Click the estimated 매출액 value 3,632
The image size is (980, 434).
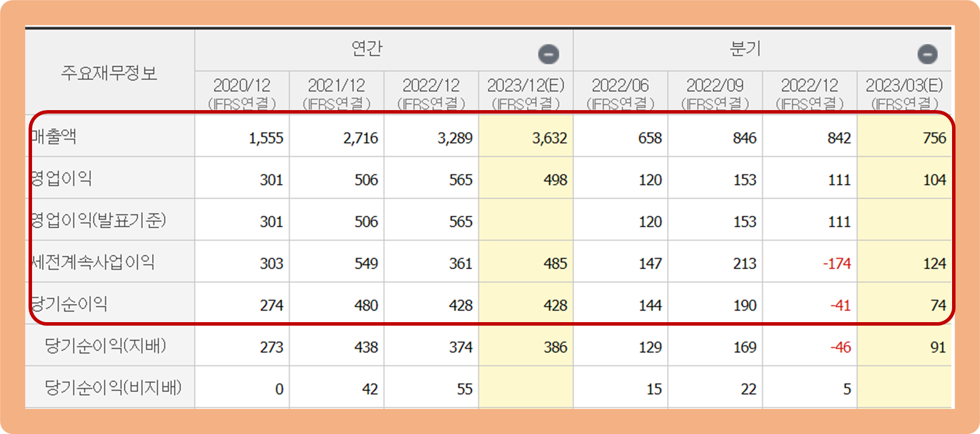(x=549, y=139)
